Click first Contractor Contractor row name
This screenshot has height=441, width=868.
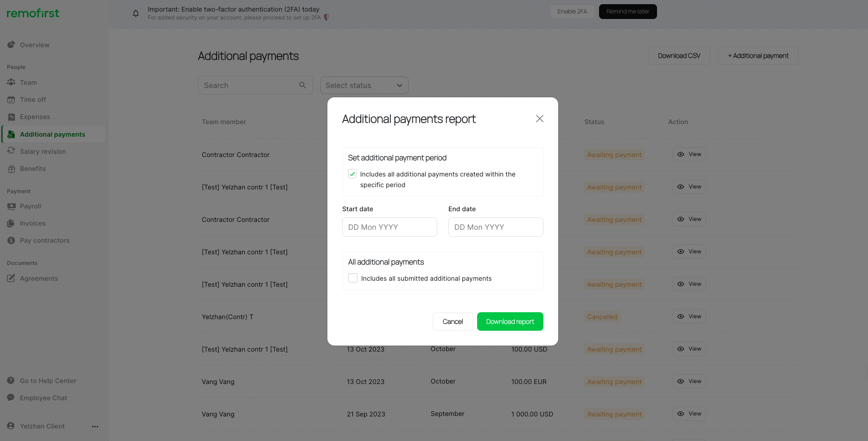(236, 155)
